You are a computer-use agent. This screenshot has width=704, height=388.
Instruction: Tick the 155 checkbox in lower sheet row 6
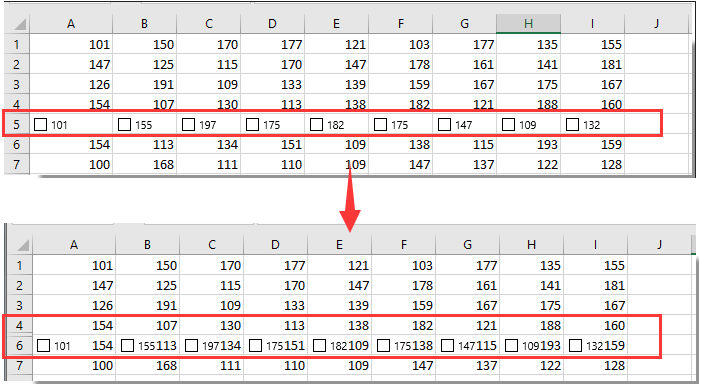(128, 345)
